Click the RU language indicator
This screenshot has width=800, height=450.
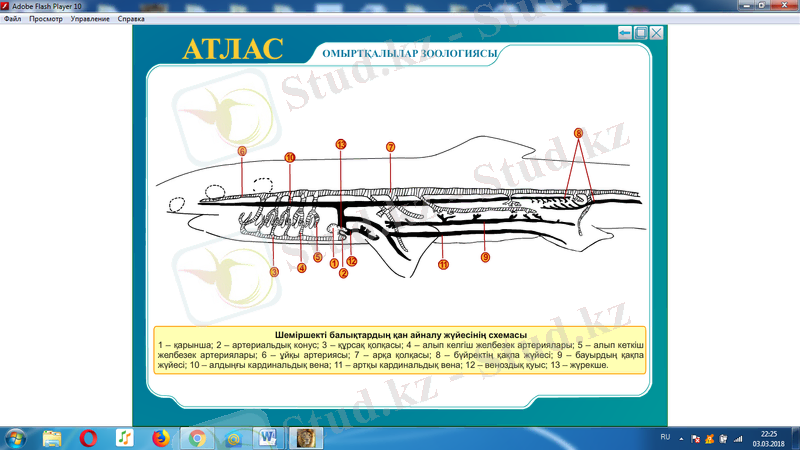pyautogui.click(x=665, y=437)
